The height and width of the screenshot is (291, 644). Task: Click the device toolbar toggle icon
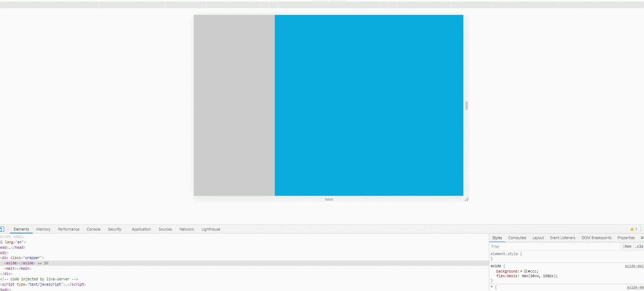(2, 229)
